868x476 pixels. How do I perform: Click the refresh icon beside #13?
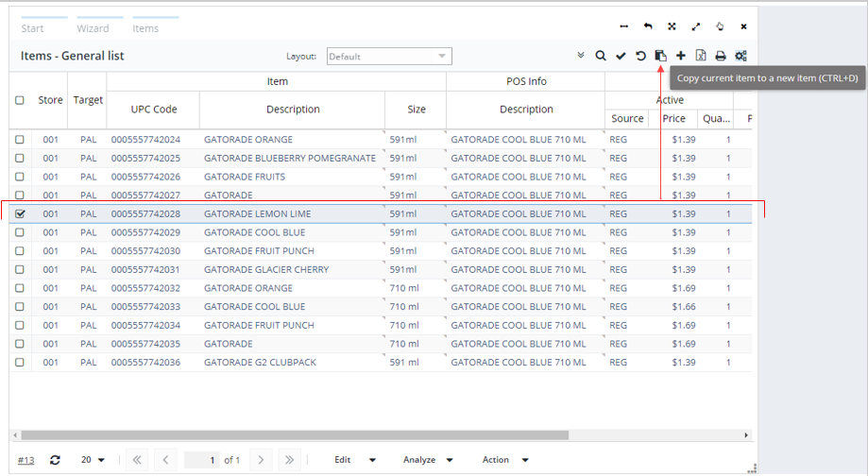55,460
